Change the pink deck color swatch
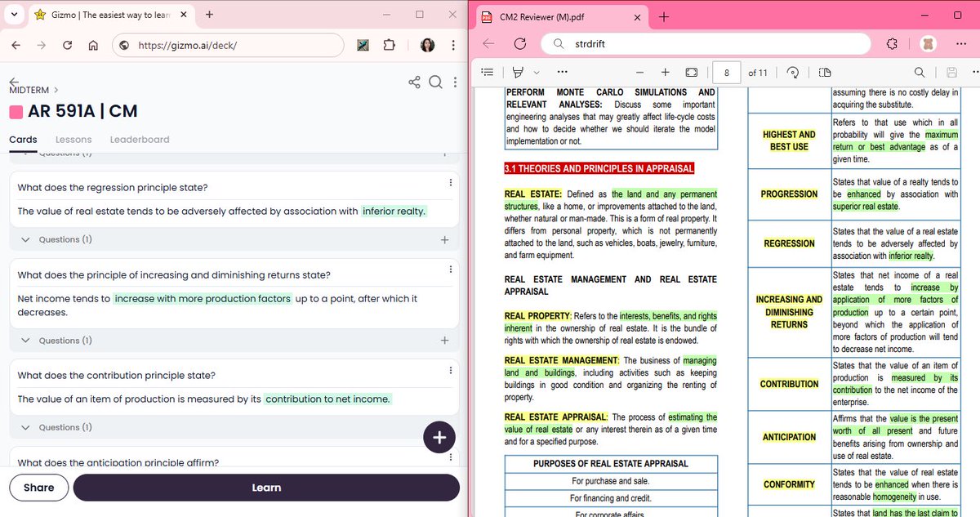The height and width of the screenshot is (517, 980). pos(16,112)
